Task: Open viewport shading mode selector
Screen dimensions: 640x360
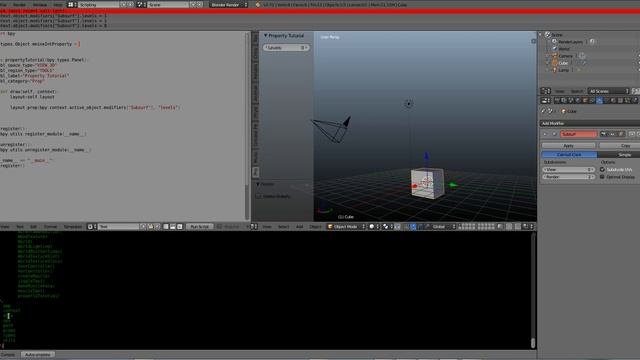Action: coord(374,227)
